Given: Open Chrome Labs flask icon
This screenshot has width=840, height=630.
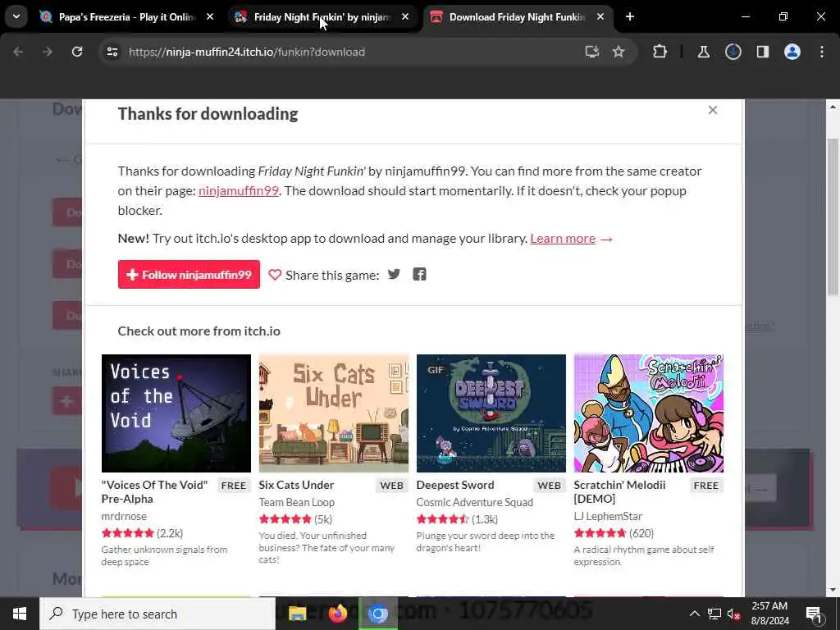Looking at the screenshot, I should [703, 52].
